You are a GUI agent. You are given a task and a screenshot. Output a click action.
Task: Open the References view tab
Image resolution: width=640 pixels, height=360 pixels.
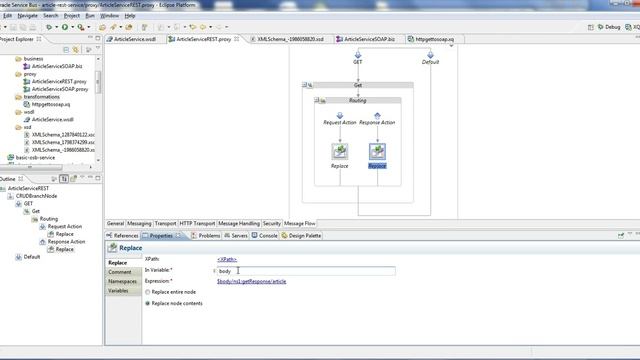click(122, 236)
